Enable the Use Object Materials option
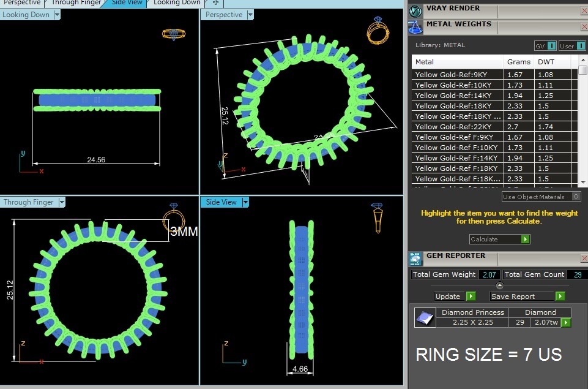The height and width of the screenshot is (389, 588). [576, 197]
